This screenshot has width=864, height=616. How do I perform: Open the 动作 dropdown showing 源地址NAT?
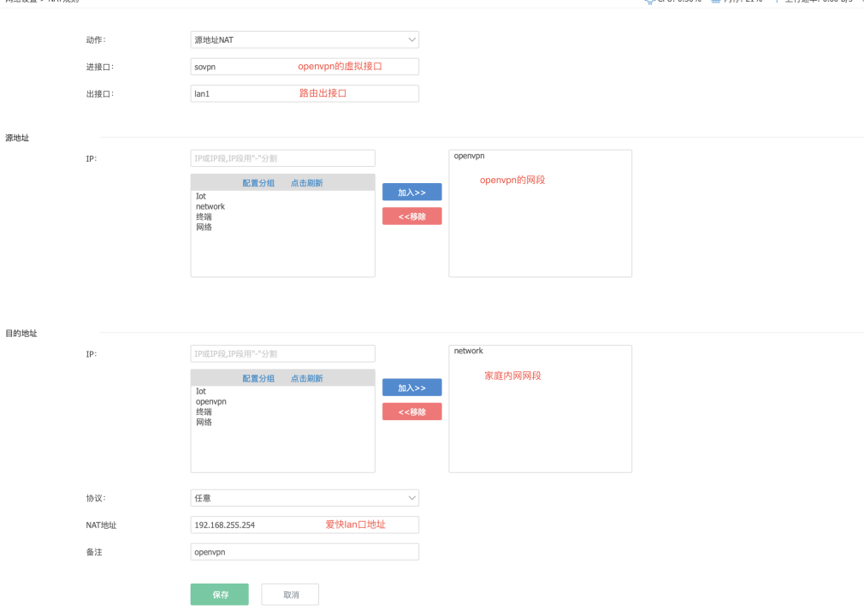(x=305, y=39)
